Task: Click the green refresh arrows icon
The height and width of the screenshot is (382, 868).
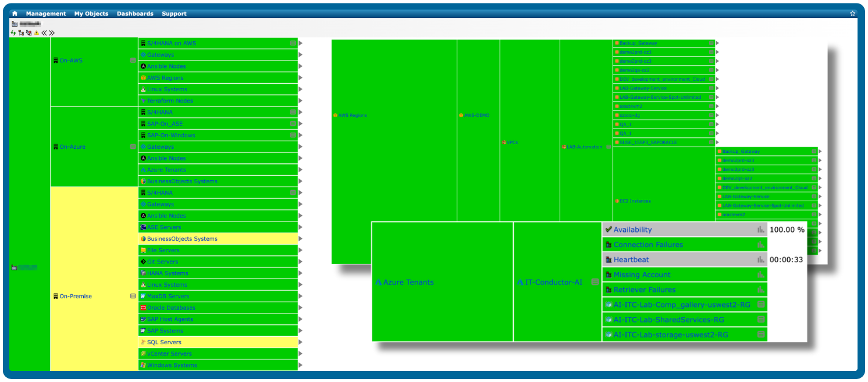Action: point(13,33)
